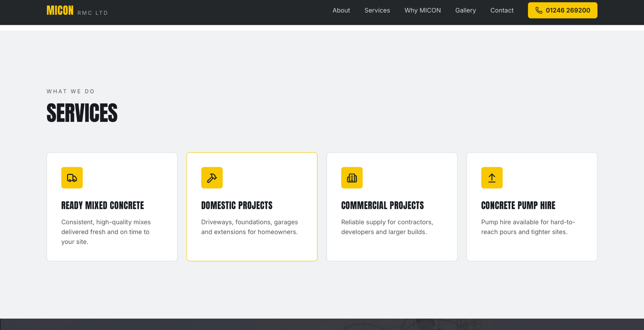The height and width of the screenshot is (330, 644).
Task: Click the phone icon in call button
Action: [x=539, y=10]
